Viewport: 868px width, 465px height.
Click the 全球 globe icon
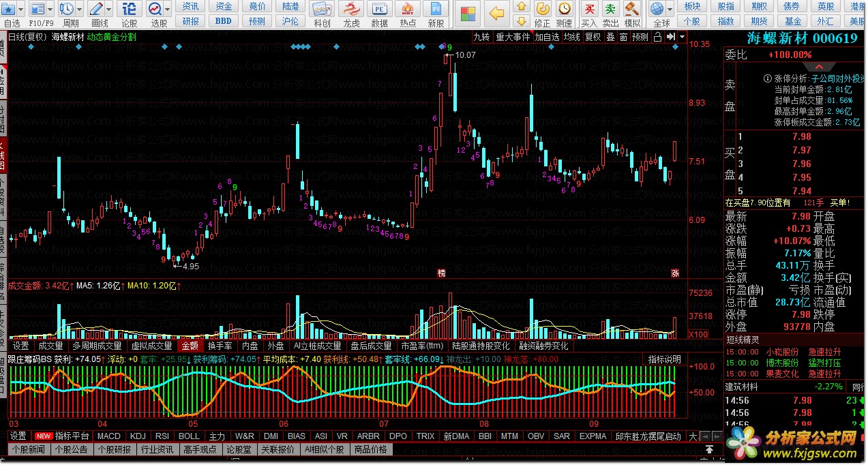pyautogui.click(x=657, y=9)
